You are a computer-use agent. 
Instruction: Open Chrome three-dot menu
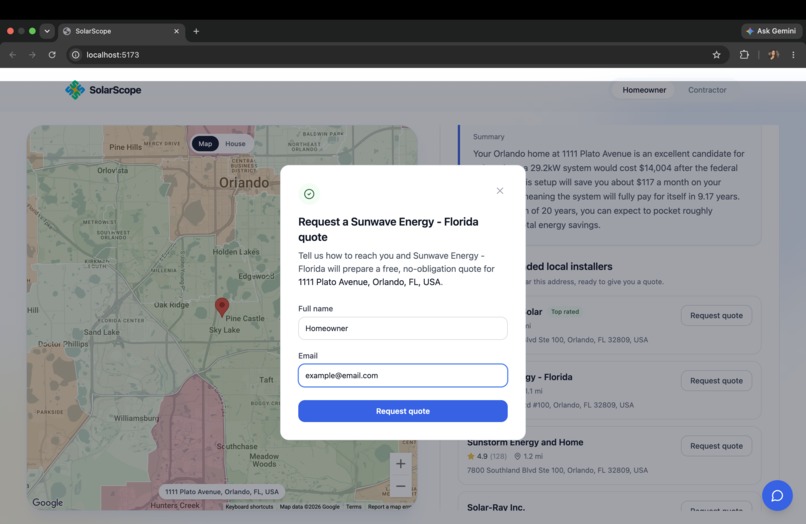793,55
